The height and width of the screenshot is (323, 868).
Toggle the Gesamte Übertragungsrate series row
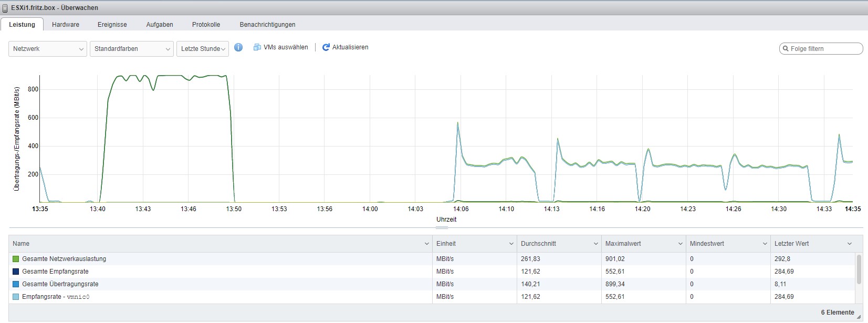point(60,284)
